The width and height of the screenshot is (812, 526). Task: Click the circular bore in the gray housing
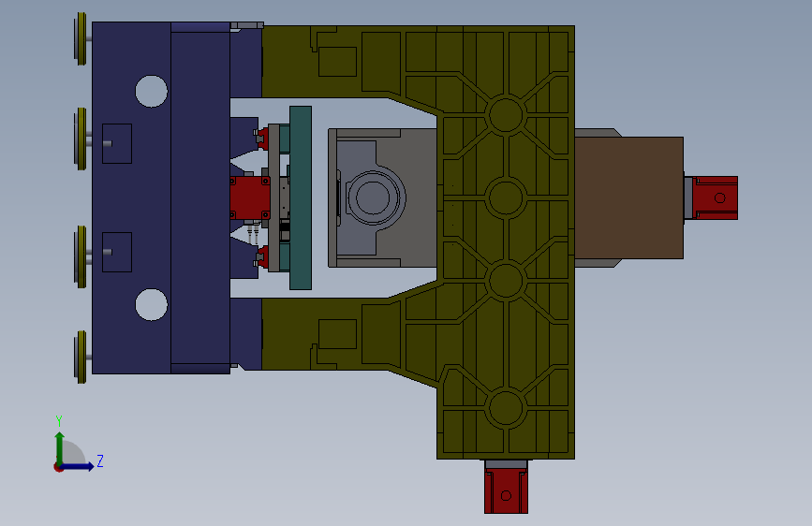373,197
